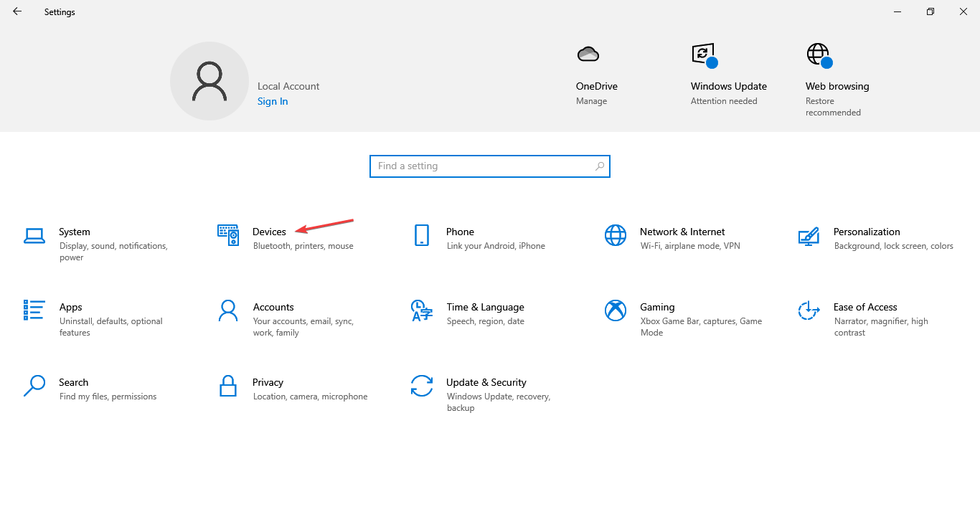Open the Gaming Xbox icon
Image resolution: width=980 pixels, height=522 pixels.
(616, 310)
